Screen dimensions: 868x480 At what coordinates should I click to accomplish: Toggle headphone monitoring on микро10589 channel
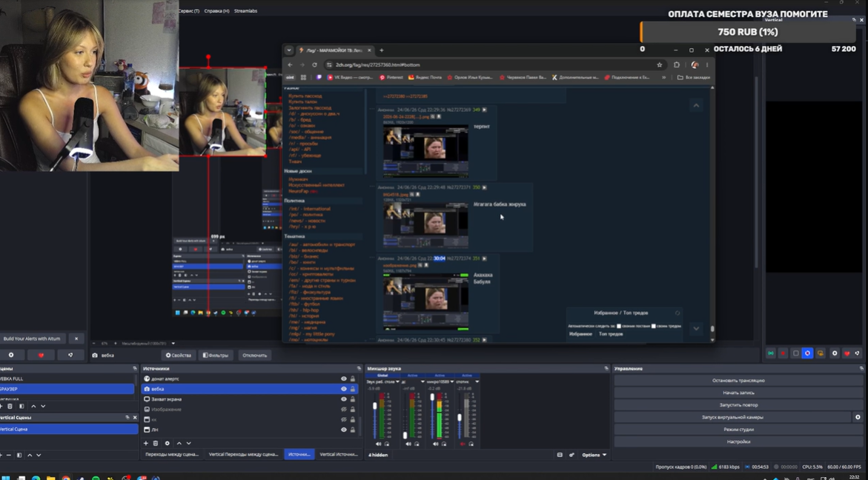[x=443, y=444]
